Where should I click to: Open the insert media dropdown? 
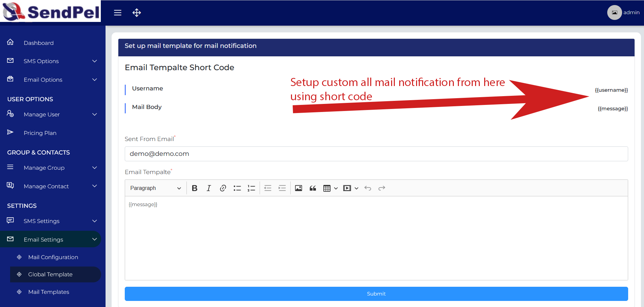(x=350, y=188)
